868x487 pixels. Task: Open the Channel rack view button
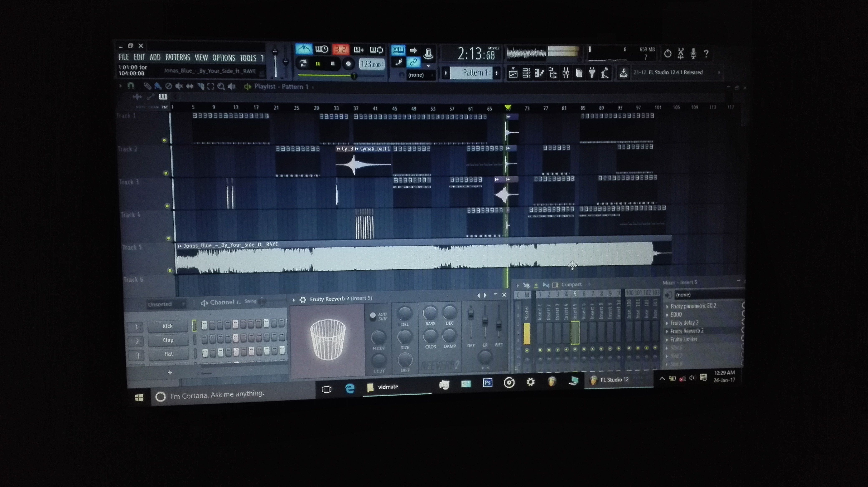[526, 73]
